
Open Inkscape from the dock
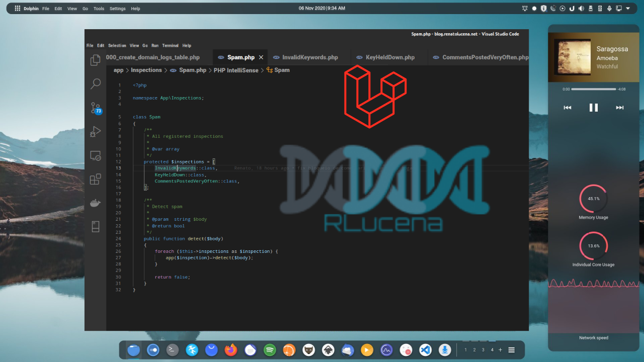click(x=328, y=349)
